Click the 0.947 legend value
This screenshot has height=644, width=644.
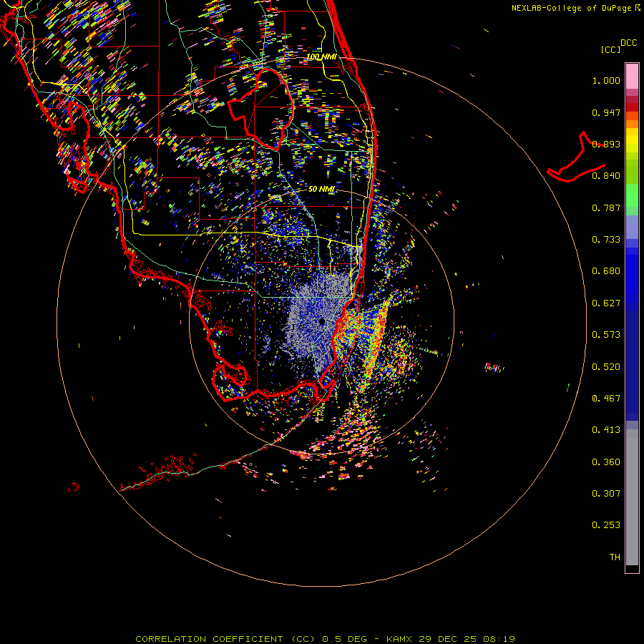coord(606,112)
